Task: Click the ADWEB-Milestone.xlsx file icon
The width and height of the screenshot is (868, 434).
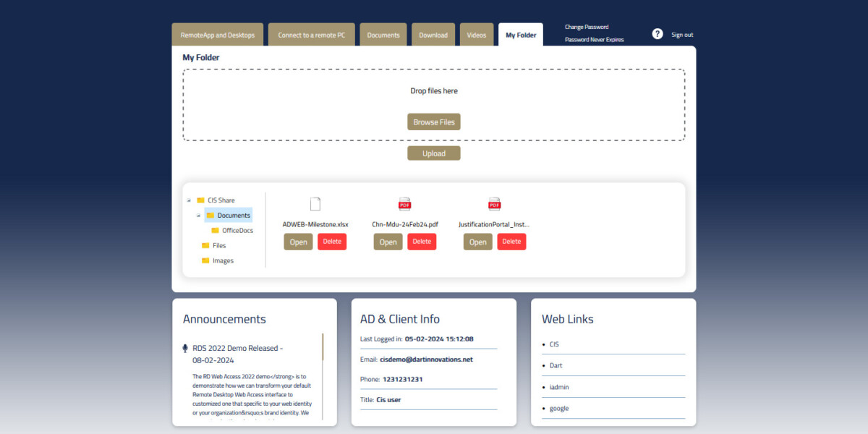Action: [x=315, y=204]
